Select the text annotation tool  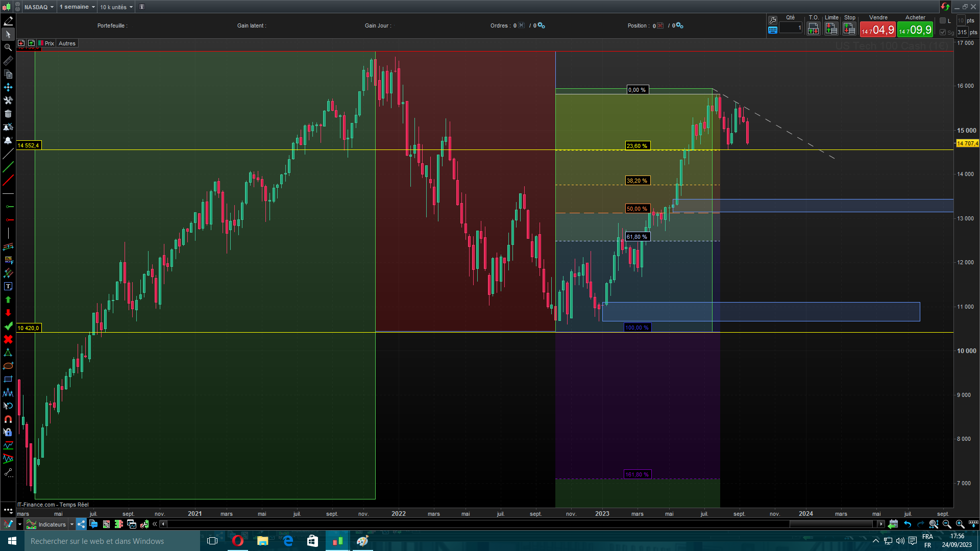tap(8, 287)
